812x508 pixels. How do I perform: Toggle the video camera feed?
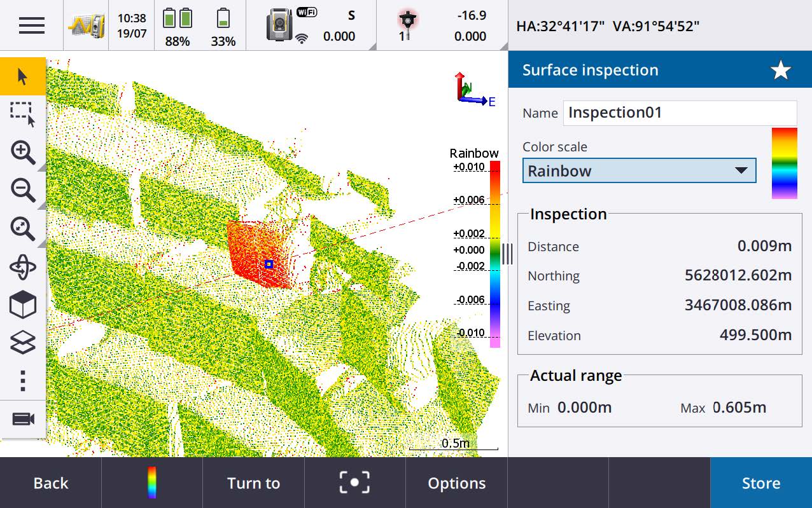[x=23, y=419]
